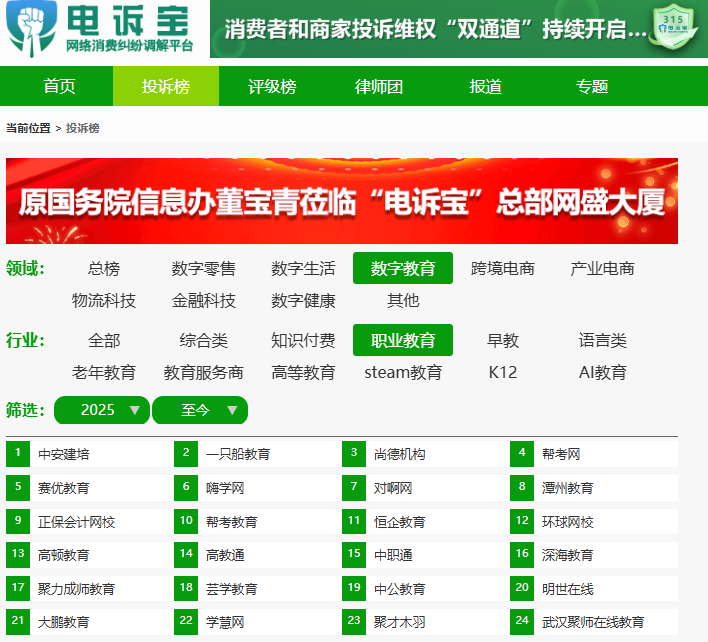Select the 数字零售 domain filter
The height and width of the screenshot is (642, 708).
(x=203, y=268)
